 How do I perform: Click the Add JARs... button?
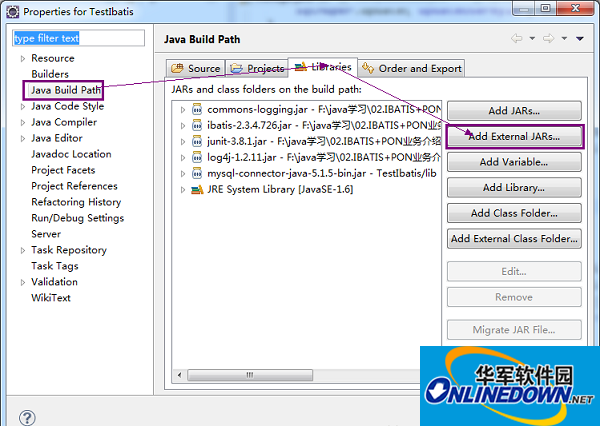point(514,111)
